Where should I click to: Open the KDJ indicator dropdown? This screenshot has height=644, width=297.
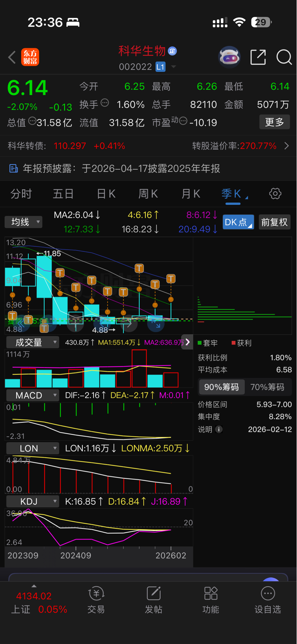tap(32, 502)
